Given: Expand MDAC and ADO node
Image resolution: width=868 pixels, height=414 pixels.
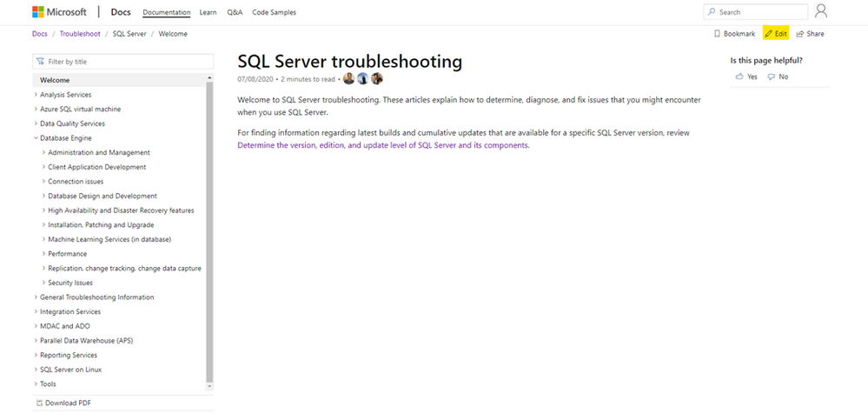Looking at the screenshot, I should [36, 326].
